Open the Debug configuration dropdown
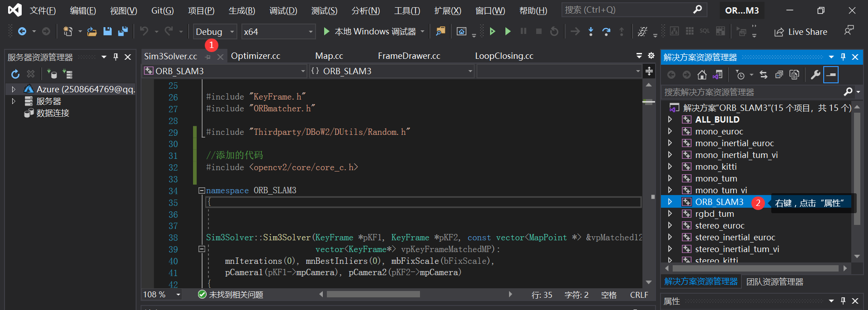The width and height of the screenshot is (868, 310). (x=215, y=32)
